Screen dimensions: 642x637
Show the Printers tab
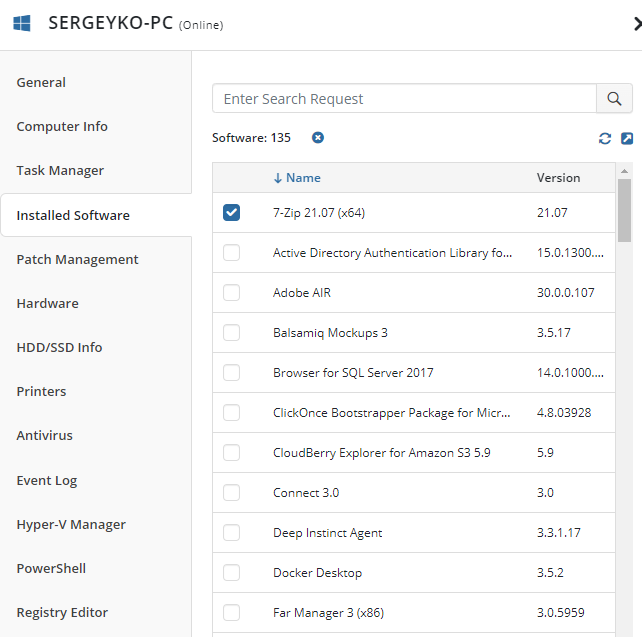(41, 391)
